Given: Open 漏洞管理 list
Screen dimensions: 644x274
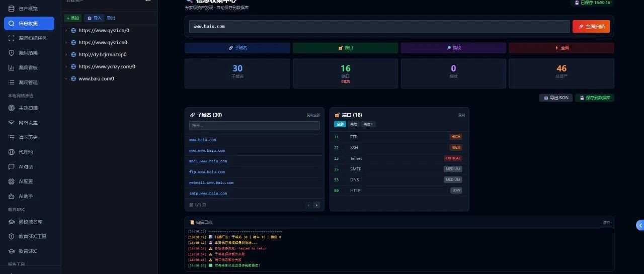Looking at the screenshot, I should (30, 82).
